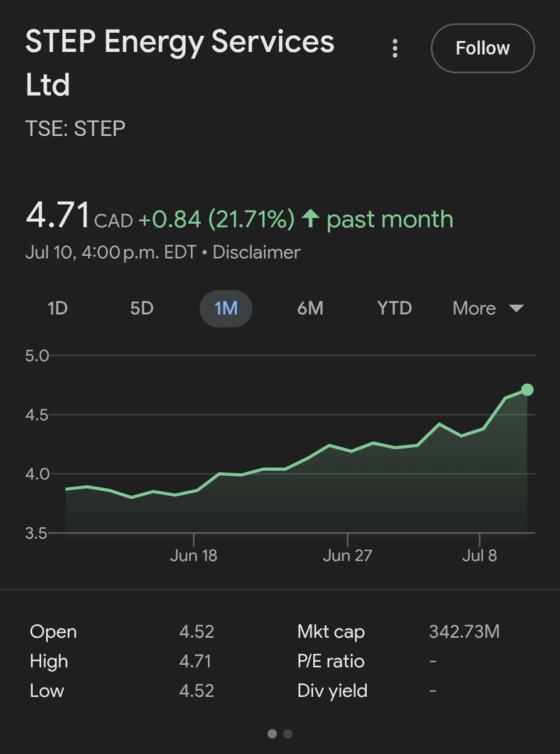
Task: Select the 1M time range tab
Action: pos(226,309)
